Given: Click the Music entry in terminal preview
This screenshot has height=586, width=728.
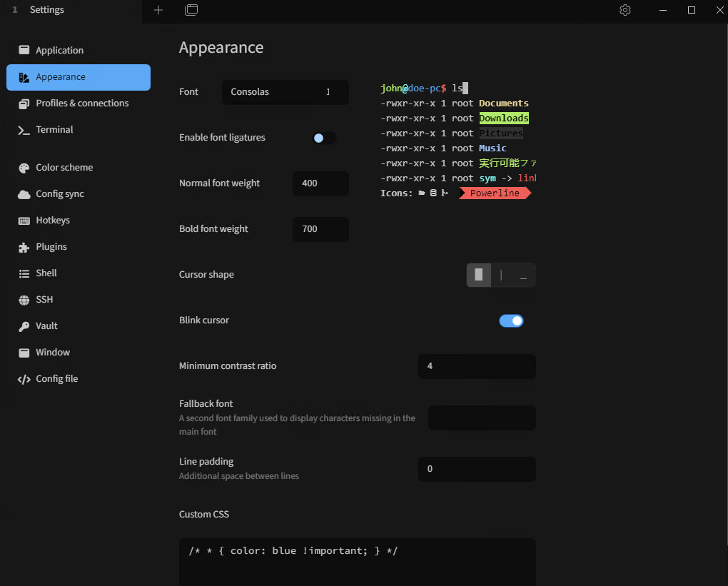Looking at the screenshot, I should pyautogui.click(x=492, y=148).
